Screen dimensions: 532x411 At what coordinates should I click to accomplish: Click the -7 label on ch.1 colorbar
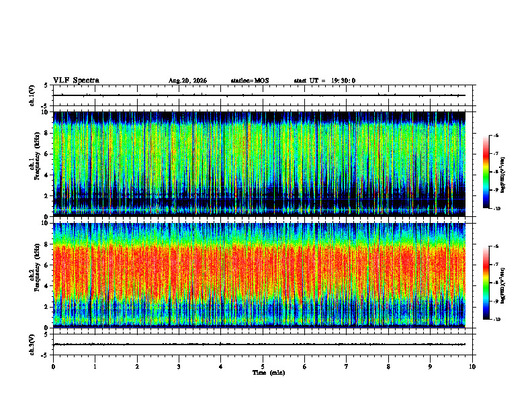(x=496, y=153)
